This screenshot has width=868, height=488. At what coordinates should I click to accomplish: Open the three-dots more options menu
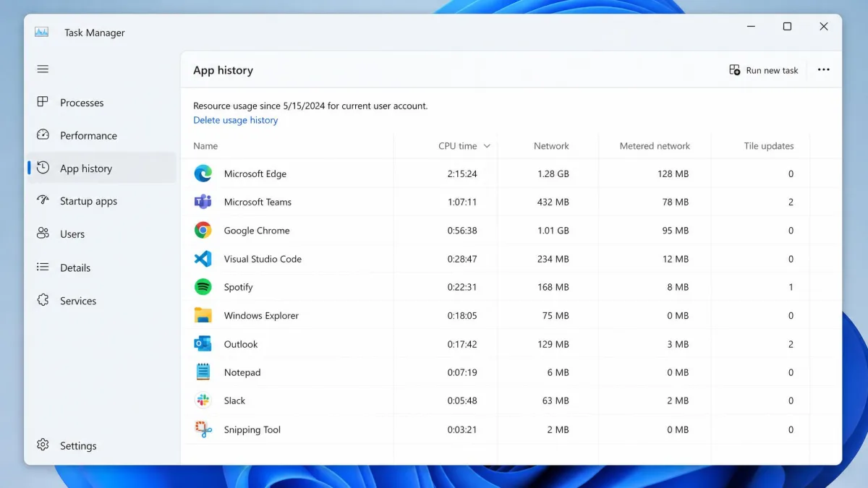pos(823,70)
